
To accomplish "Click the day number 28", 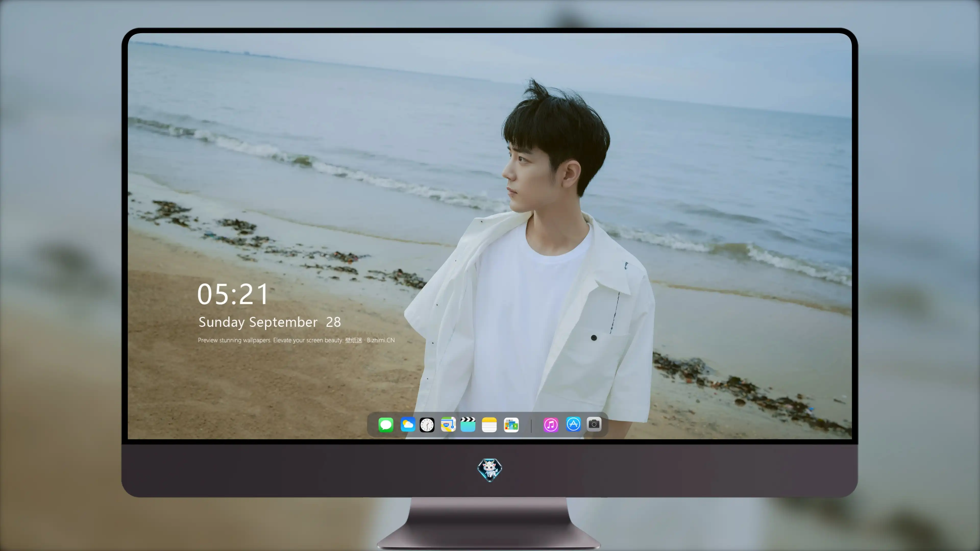I will point(333,322).
